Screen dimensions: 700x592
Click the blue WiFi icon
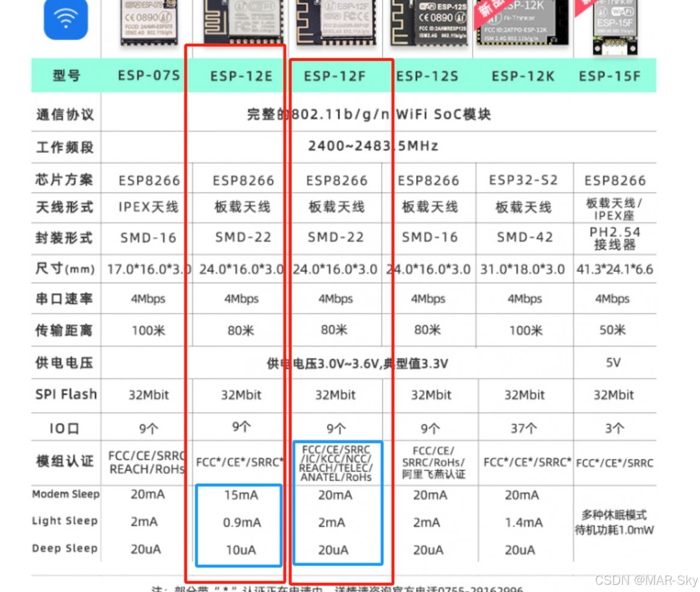coord(65,19)
